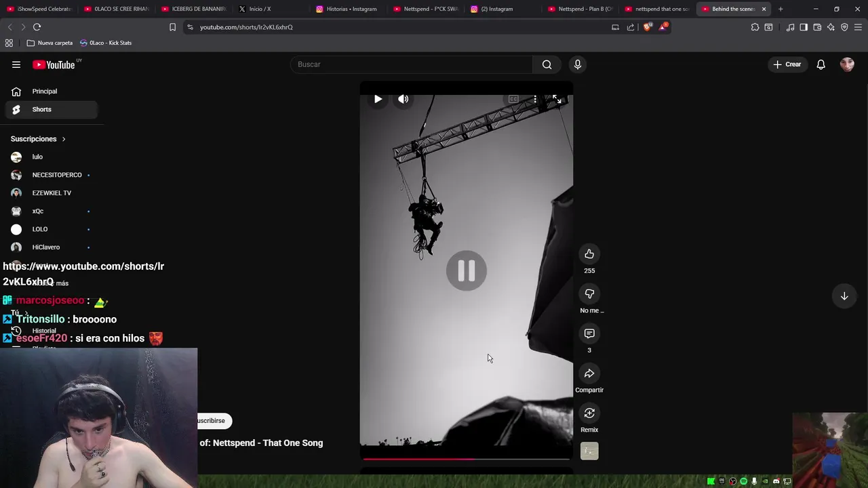Seek using the red Short progress bar
Image resolution: width=868 pixels, height=488 pixels.
pyautogui.click(x=467, y=459)
